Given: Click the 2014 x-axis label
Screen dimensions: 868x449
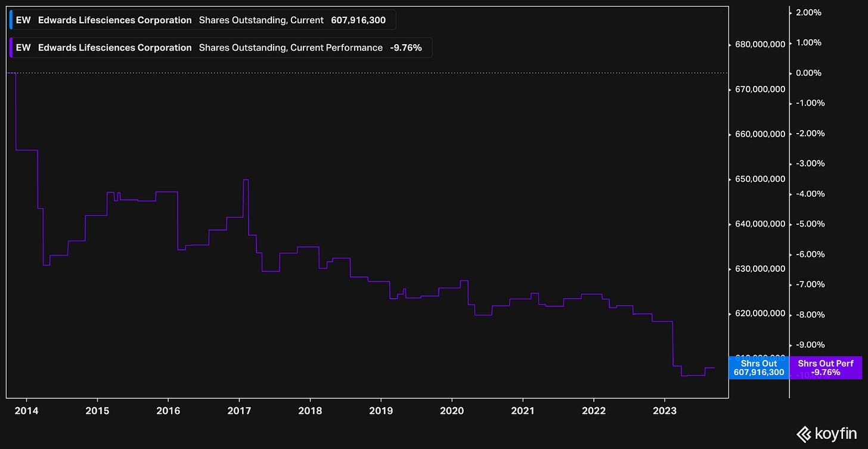Looking at the screenshot, I should 26,411.
